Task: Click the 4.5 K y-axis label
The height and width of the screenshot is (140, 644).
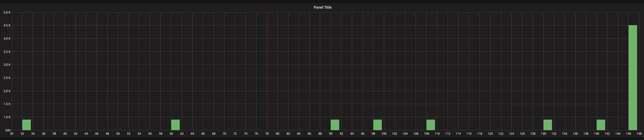Action: pos(7,25)
